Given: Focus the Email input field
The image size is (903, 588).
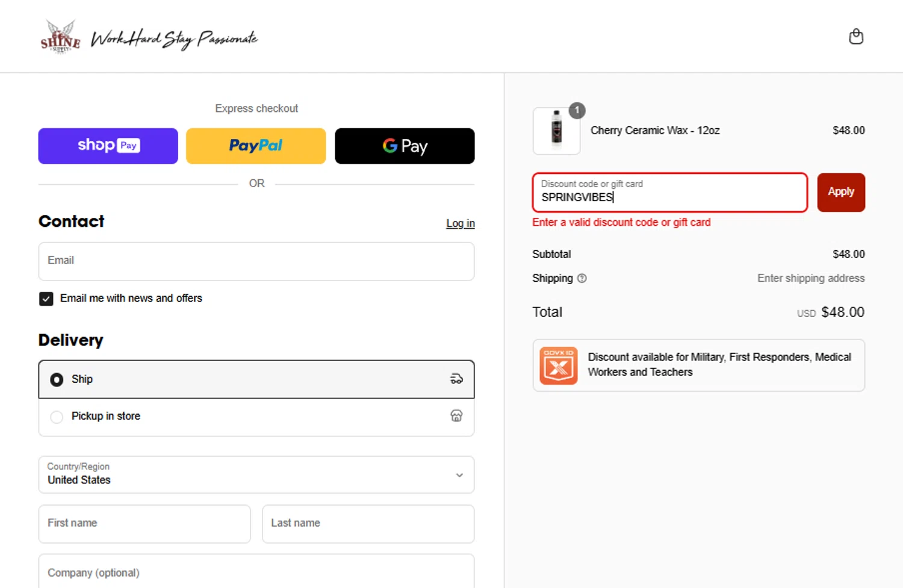Looking at the screenshot, I should 256,261.
